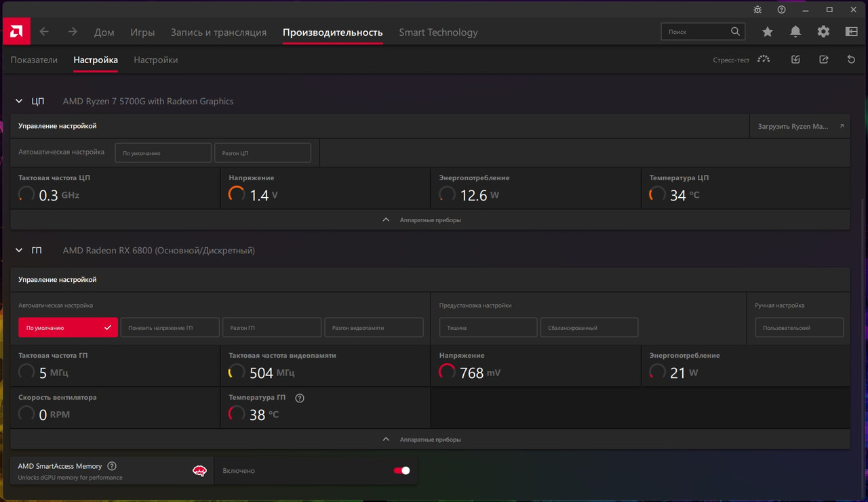Collapse CPU Аппаратные приборы bar

[x=430, y=219]
